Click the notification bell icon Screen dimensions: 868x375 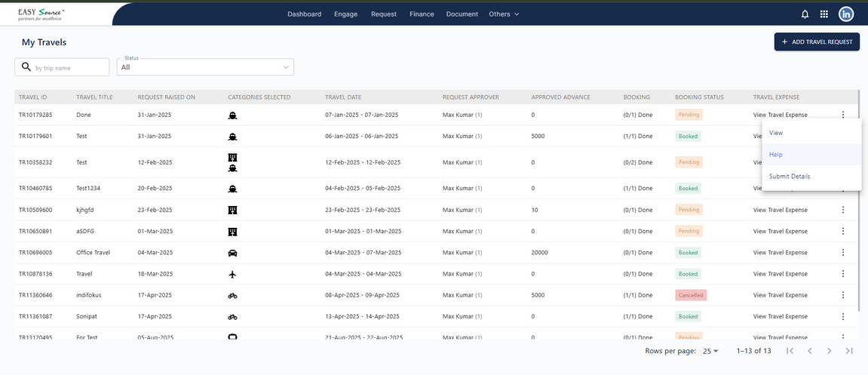(x=805, y=14)
